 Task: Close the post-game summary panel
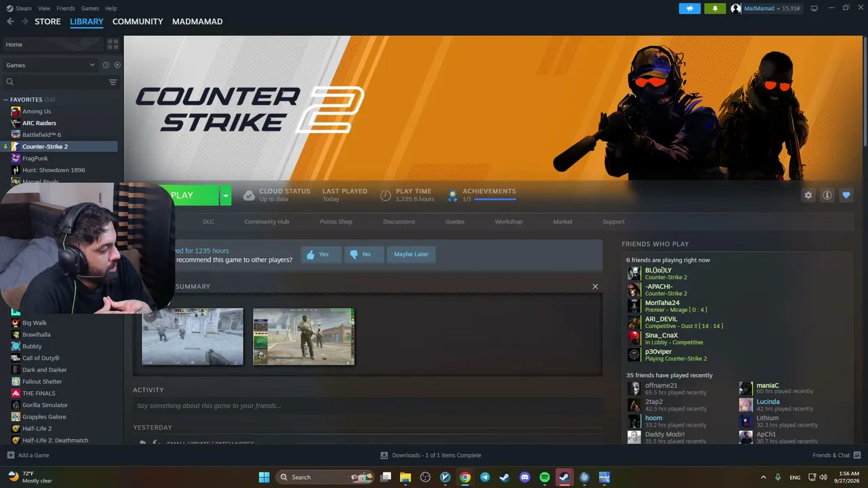point(595,286)
